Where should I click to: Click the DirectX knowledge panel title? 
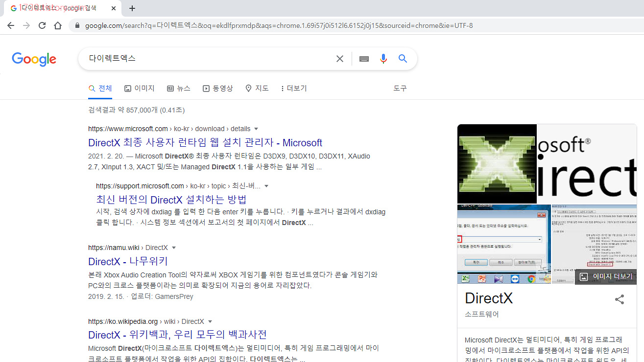(489, 298)
